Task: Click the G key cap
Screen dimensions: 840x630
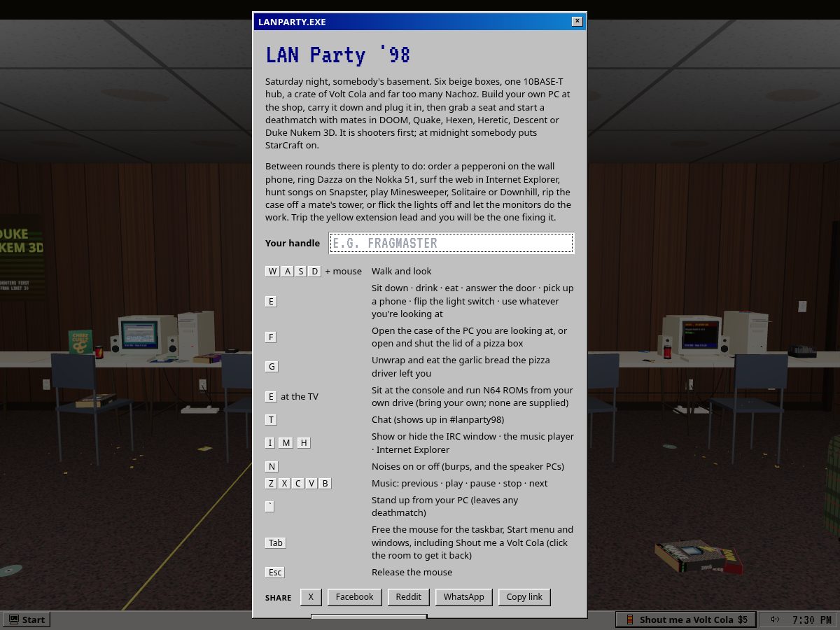Action: (272, 366)
